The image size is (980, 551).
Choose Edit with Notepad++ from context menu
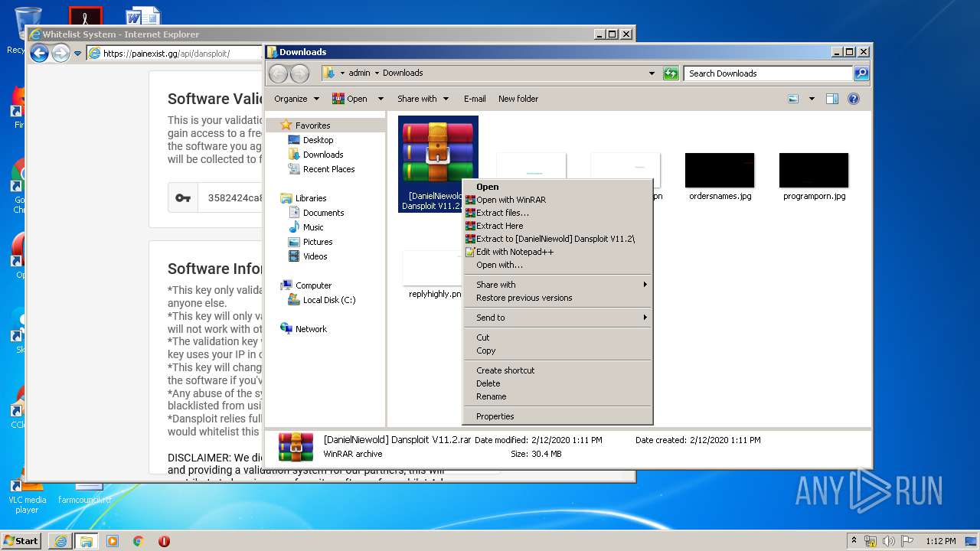click(x=557, y=252)
